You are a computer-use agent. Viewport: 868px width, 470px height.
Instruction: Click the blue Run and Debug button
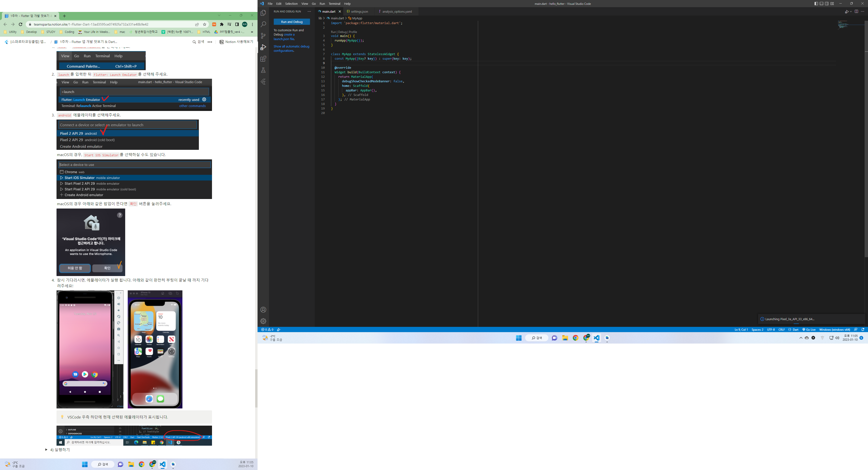292,22
